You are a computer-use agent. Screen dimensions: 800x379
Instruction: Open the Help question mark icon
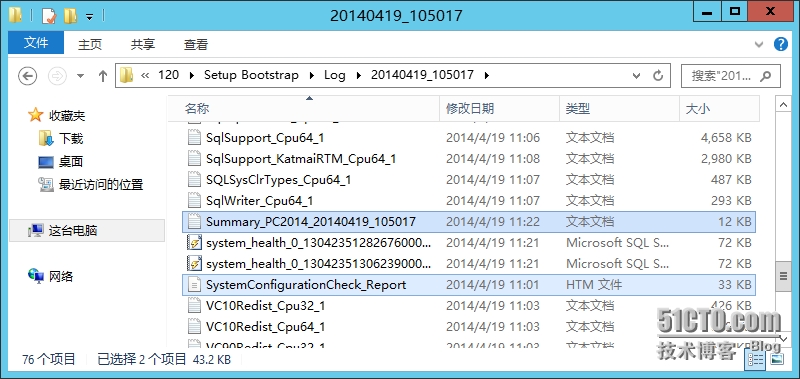coord(781,44)
